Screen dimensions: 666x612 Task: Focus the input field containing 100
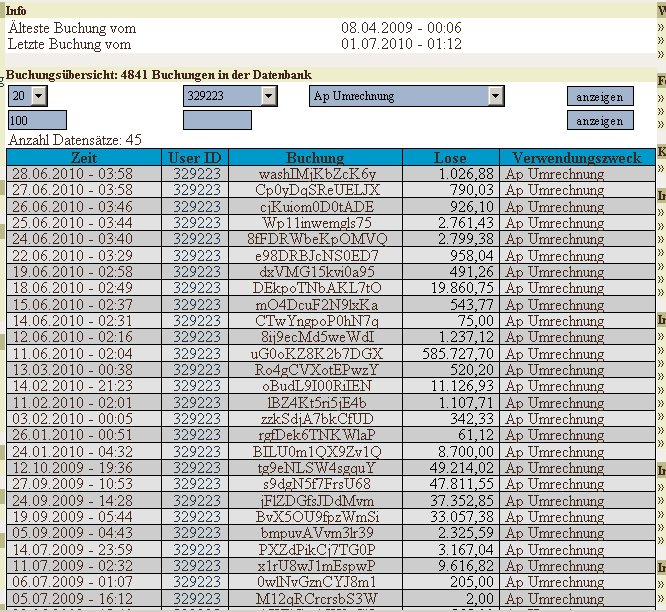37,120
